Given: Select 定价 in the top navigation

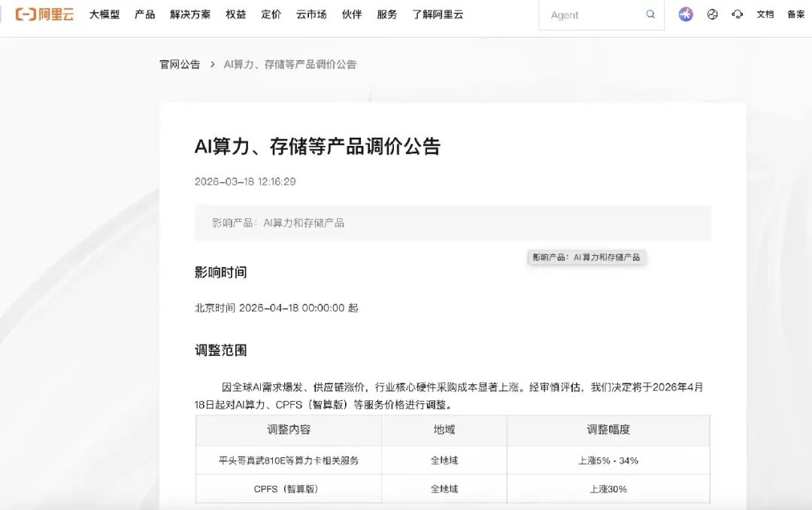Looking at the screenshot, I should pos(271,14).
